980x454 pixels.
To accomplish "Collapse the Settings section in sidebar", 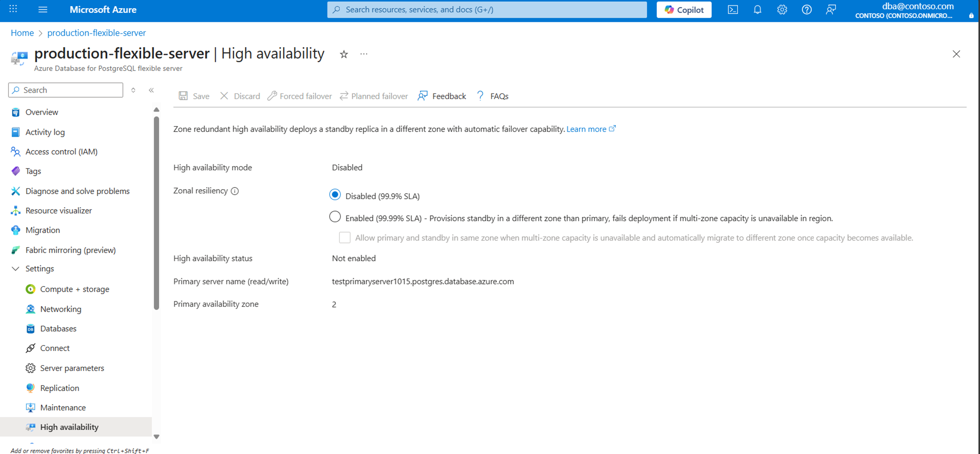I will tap(16, 269).
